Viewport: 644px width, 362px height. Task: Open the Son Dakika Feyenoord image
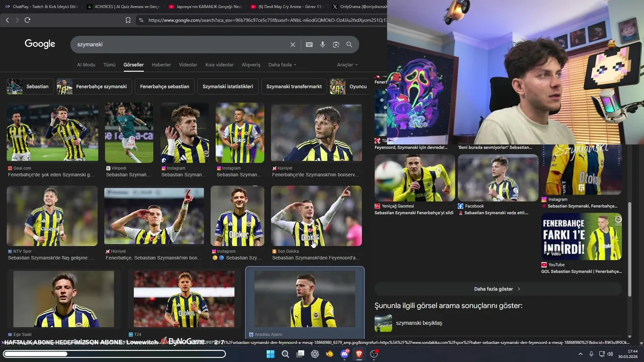(316, 216)
